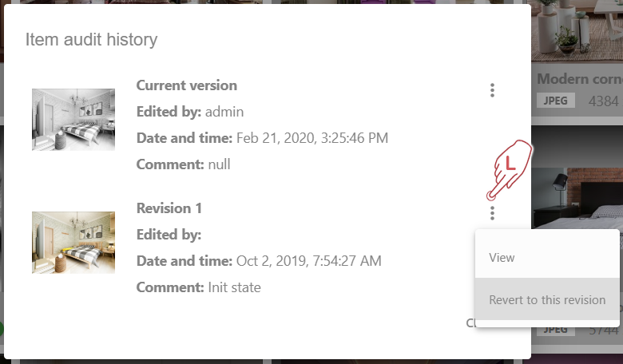Click the Item audit history heading
Image resolution: width=623 pixels, height=364 pixels.
(x=91, y=39)
